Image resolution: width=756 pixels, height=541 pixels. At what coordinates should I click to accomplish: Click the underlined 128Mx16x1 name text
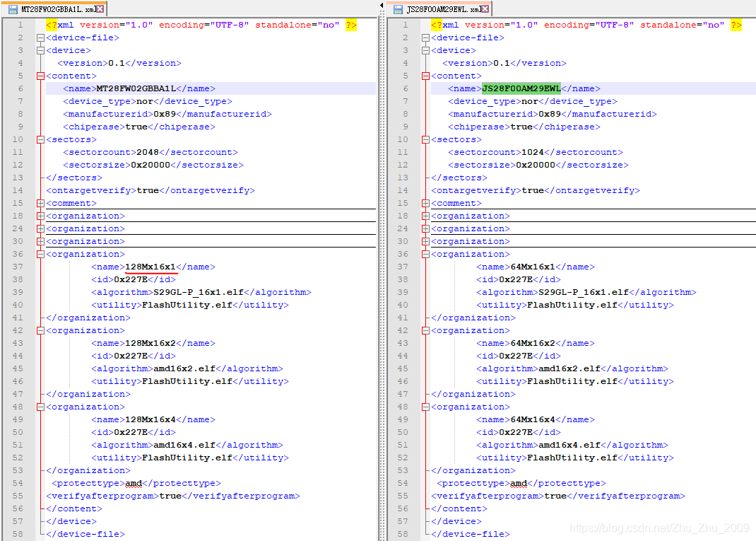pyautogui.click(x=151, y=267)
